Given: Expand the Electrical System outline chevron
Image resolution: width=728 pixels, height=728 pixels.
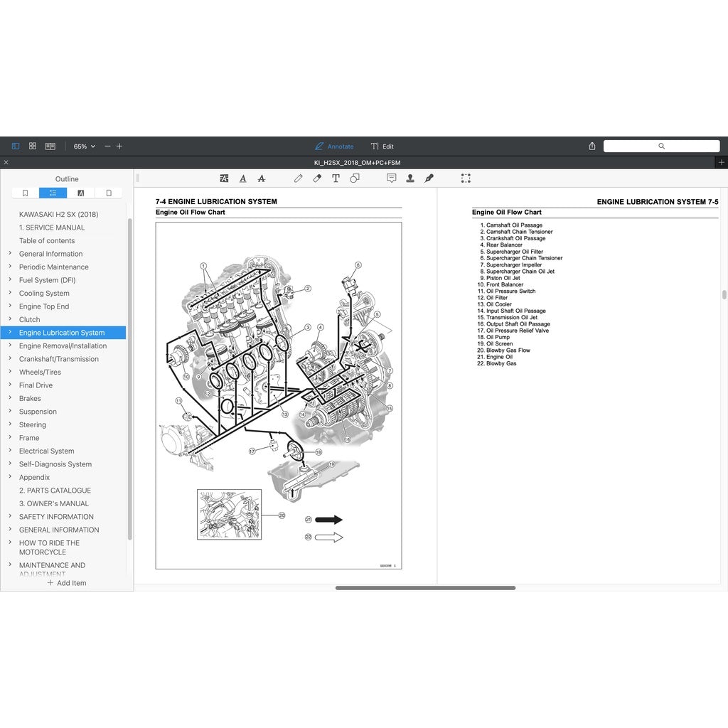Looking at the screenshot, I should (9, 451).
